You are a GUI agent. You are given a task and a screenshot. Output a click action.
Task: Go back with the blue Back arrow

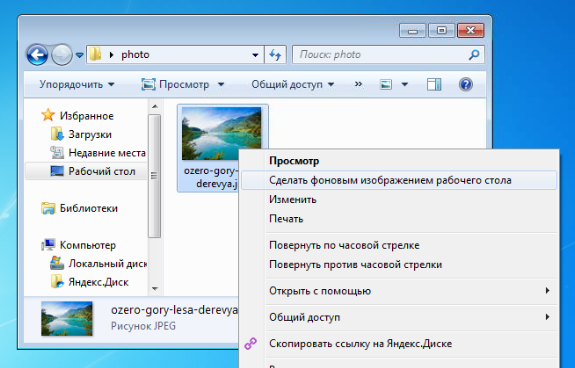[x=37, y=55]
